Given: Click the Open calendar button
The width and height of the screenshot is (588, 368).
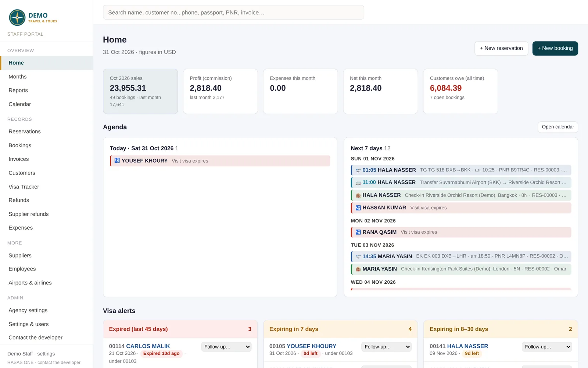Looking at the screenshot, I should pos(558,127).
